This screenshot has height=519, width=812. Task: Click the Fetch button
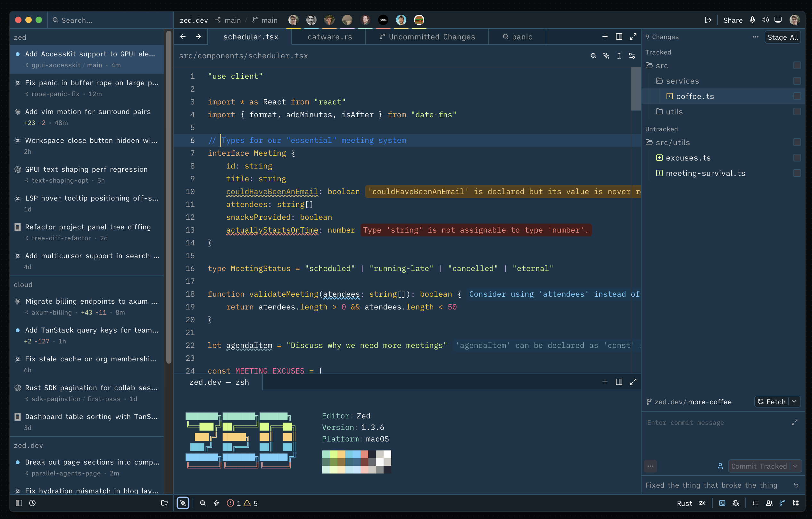coord(772,401)
